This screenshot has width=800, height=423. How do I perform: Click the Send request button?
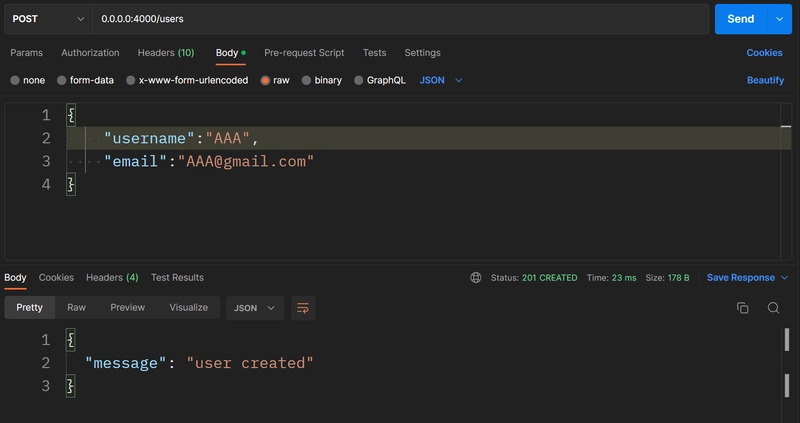[740, 19]
